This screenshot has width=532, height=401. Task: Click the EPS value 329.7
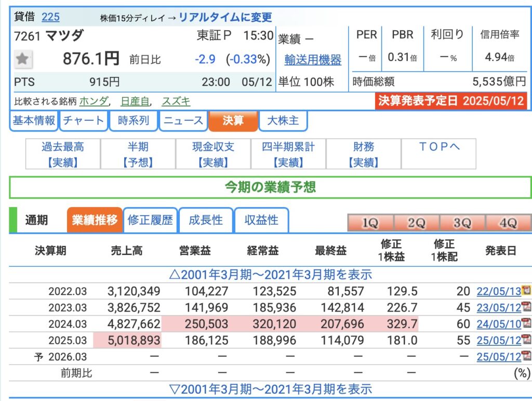point(402,324)
